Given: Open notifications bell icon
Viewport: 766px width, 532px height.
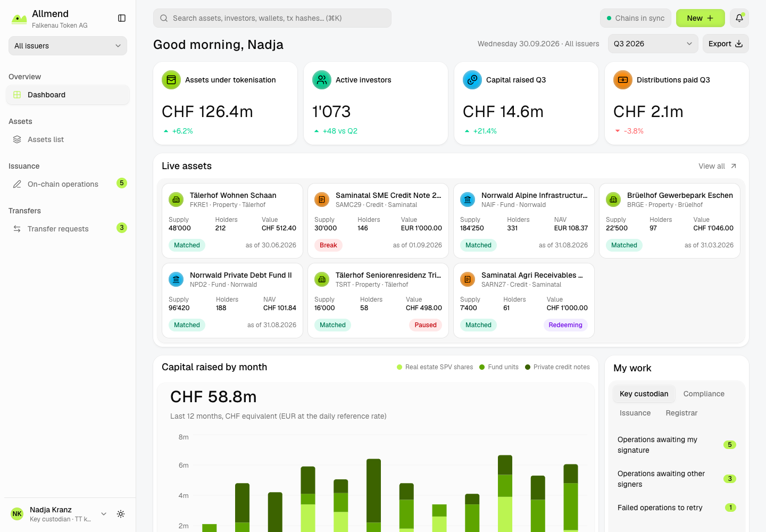Looking at the screenshot, I should (x=739, y=18).
